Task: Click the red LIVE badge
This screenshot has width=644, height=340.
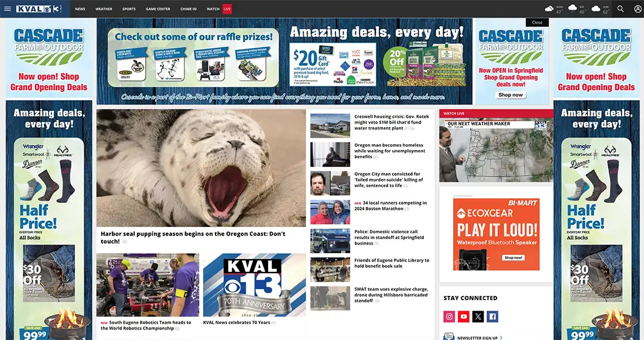Action: [x=227, y=9]
